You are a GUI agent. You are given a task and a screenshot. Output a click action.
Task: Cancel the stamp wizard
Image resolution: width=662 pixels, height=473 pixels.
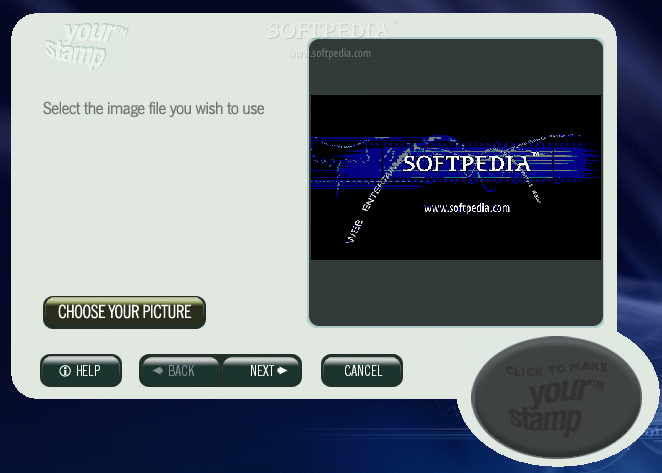click(x=362, y=371)
